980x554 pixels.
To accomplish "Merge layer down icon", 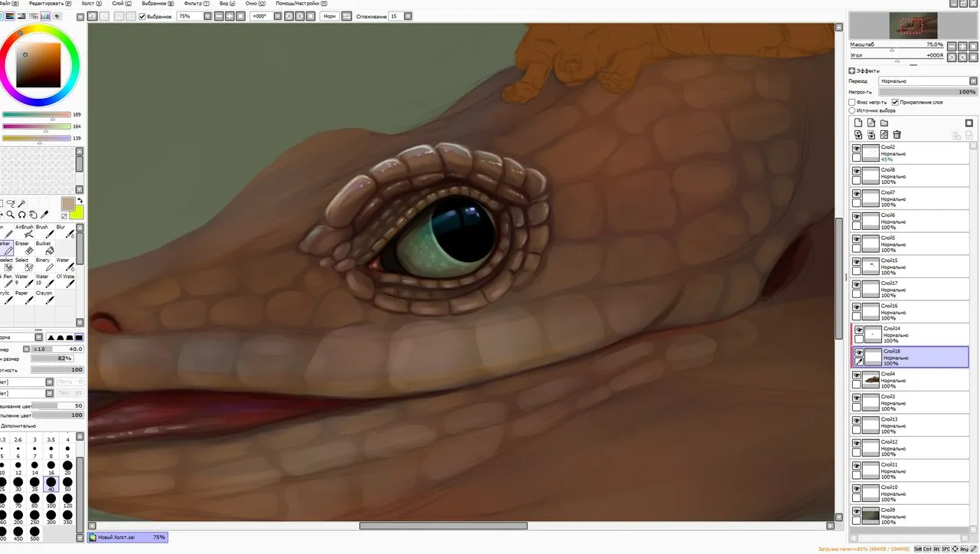I will [x=871, y=135].
